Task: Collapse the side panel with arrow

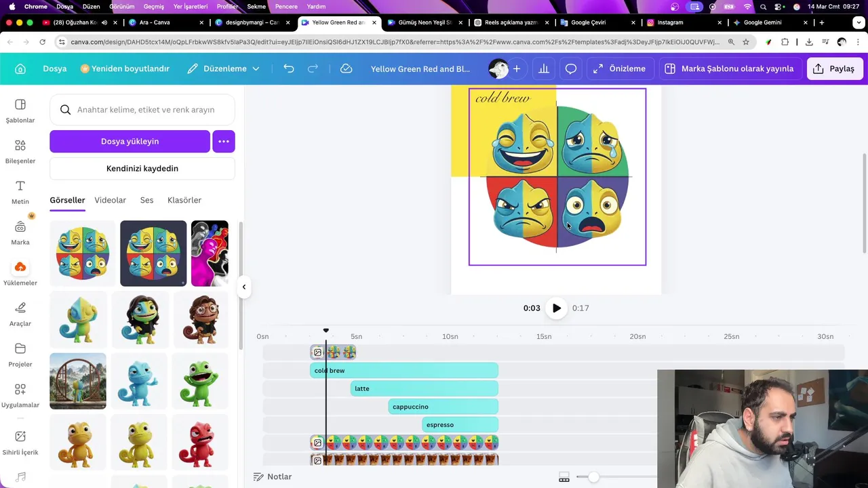Action: coord(244,287)
